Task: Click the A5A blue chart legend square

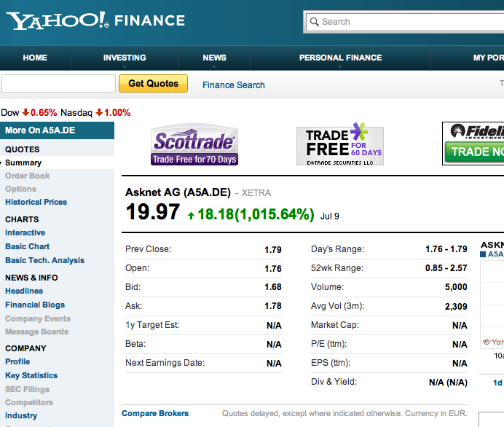Action: 483,254
